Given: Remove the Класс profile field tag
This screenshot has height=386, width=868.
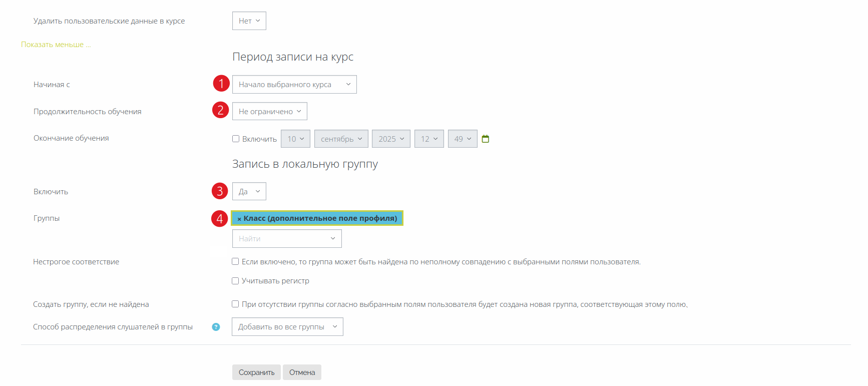Looking at the screenshot, I should (239, 219).
